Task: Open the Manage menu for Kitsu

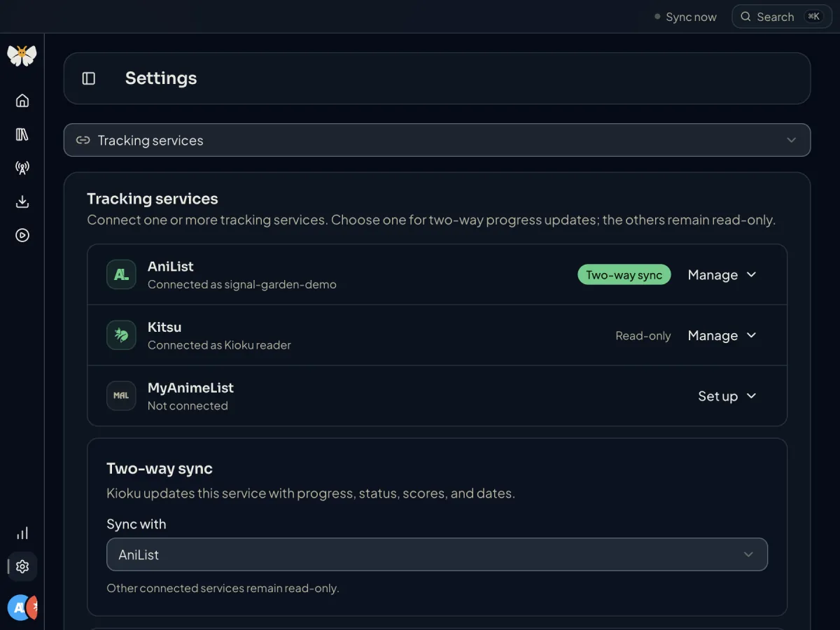Action: [722, 335]
